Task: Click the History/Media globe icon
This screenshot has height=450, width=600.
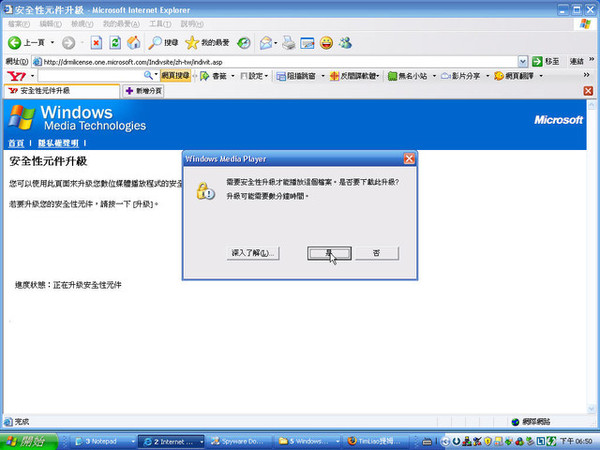Action: pos(243,42)
